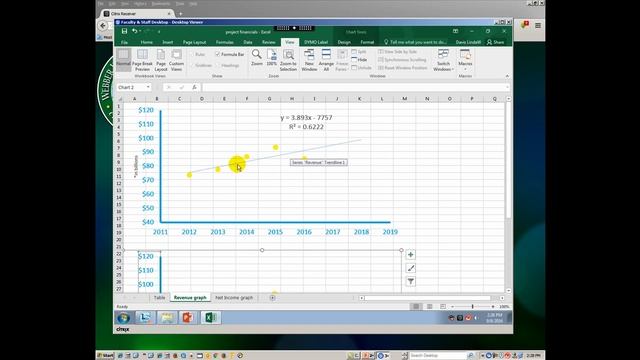
Task: Open the browser hamburger menu
Action: pos(538,25)
